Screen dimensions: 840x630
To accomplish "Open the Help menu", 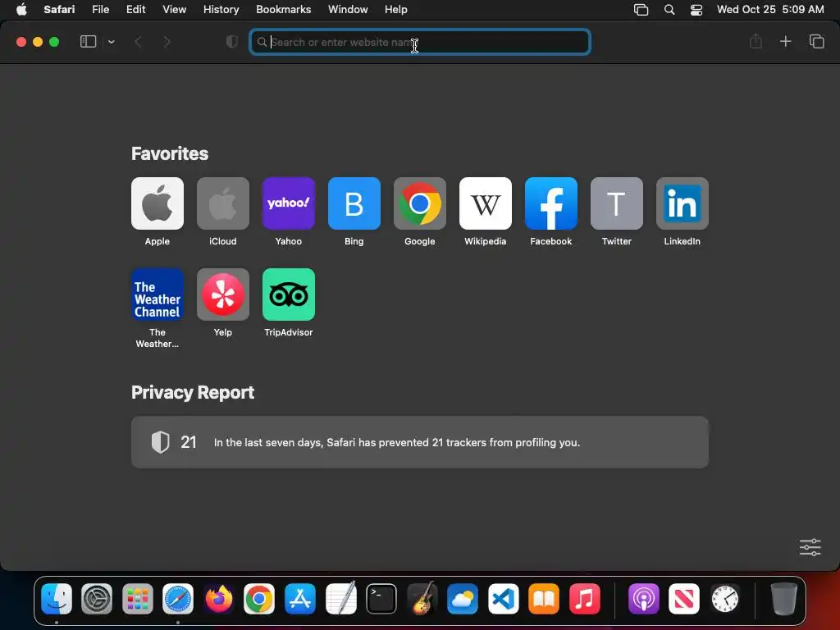I will [x=396, y=9].
